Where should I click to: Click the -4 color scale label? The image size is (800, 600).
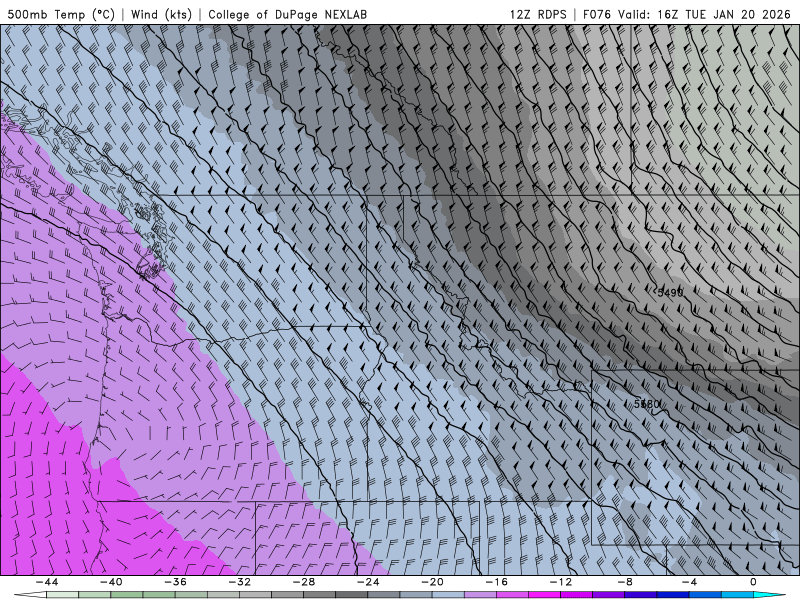(x=689, y=582)
